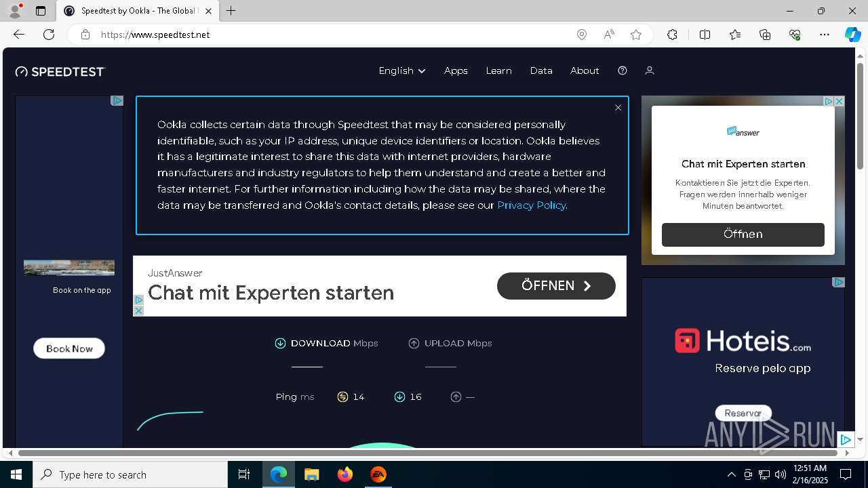Click the Book Now button
Image resolution: width=868 pixels, height=488 pixels.
pyautogui.click(x=69, y=348)
